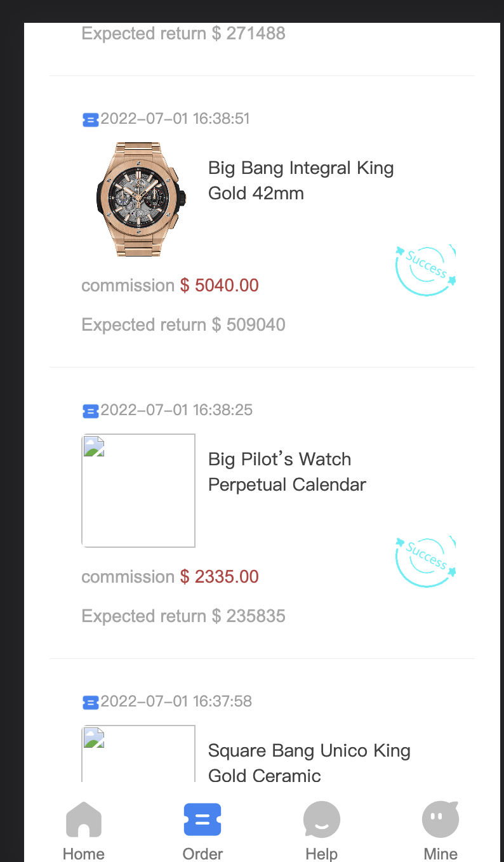The image size is (504, 862).
Task: Click Expected return $ 235835 text
Action: point(183,616)
